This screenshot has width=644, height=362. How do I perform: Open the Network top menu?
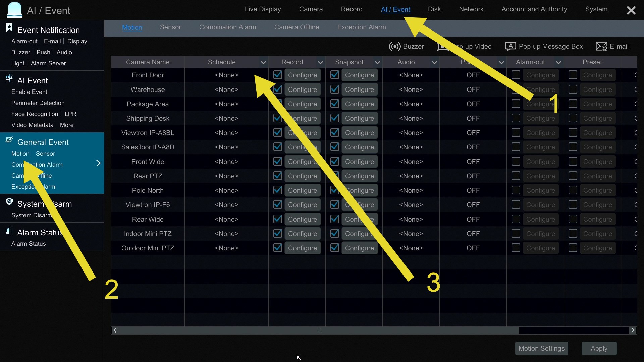(471, 9)
